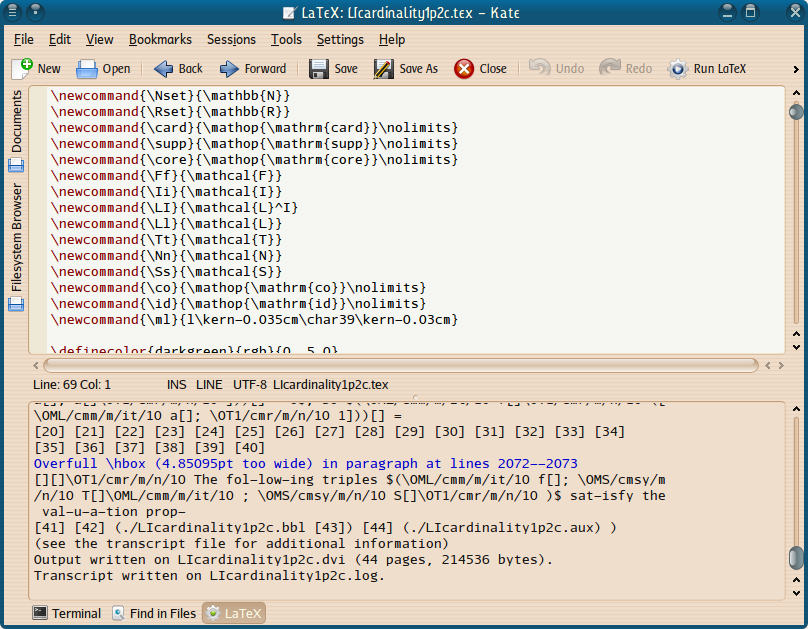This screenshot has width=808, height=629.
Task: Click Output written on LIcardinality1p2c.dvi line
Action: pos(293,559)
